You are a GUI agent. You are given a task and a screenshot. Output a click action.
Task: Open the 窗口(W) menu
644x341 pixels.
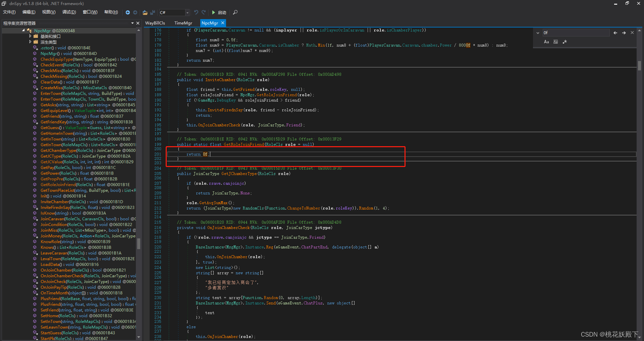click(x=90, y=12)
